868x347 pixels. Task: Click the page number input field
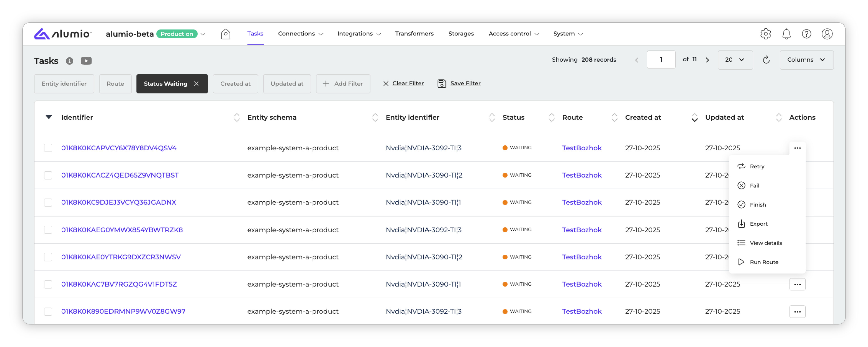[661, 60]
